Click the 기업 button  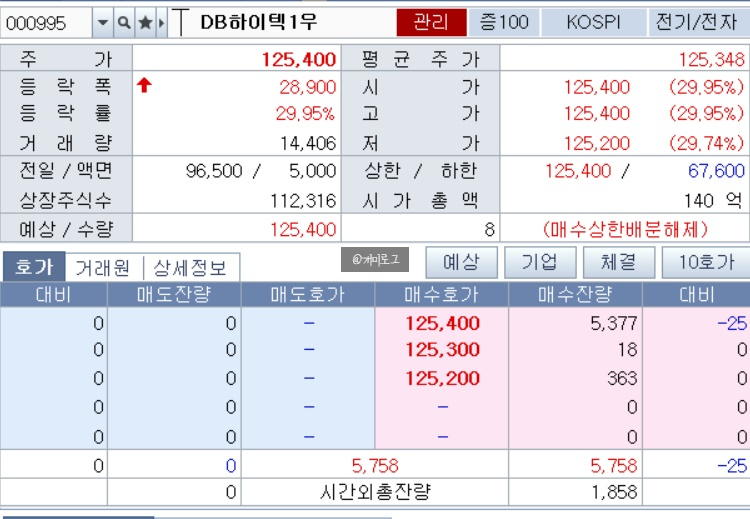[x=540, y=262]
